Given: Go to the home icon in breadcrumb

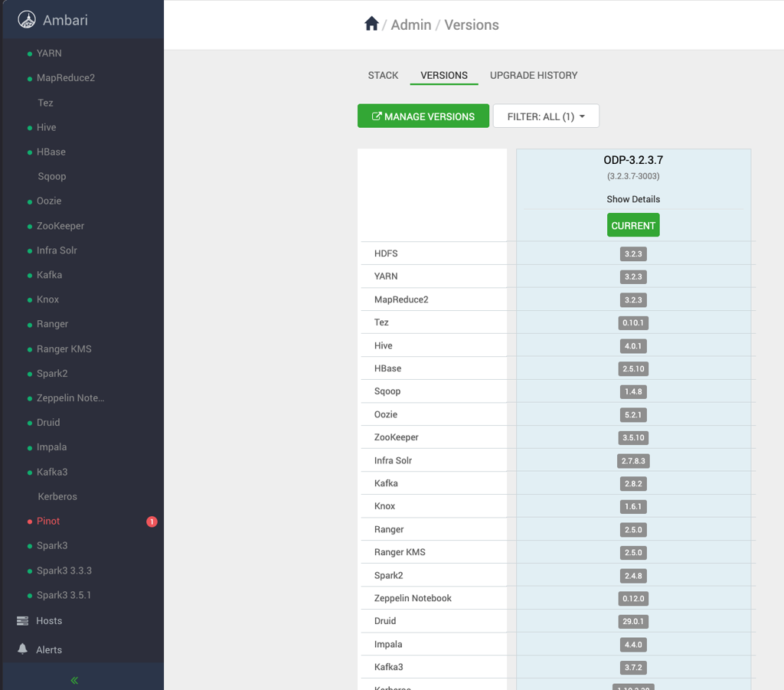Looking at the screenshot, I should (371, 24).
